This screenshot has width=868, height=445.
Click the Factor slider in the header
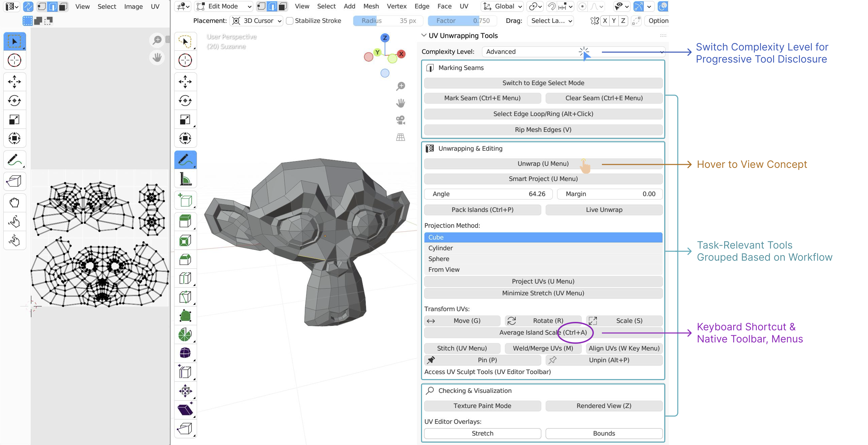[x=462, y=21]
